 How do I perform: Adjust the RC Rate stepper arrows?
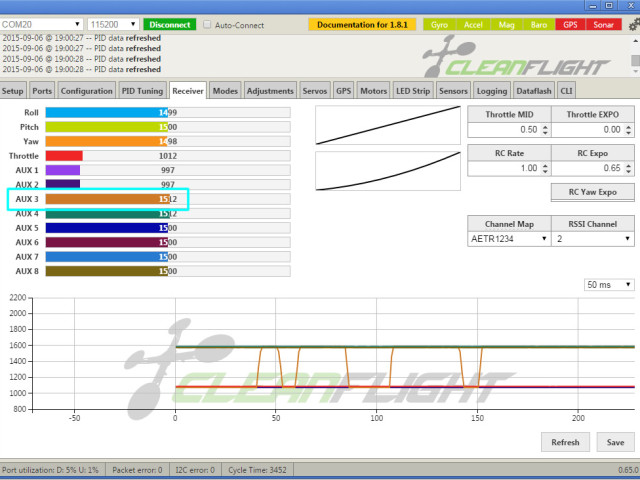(545, 168)
